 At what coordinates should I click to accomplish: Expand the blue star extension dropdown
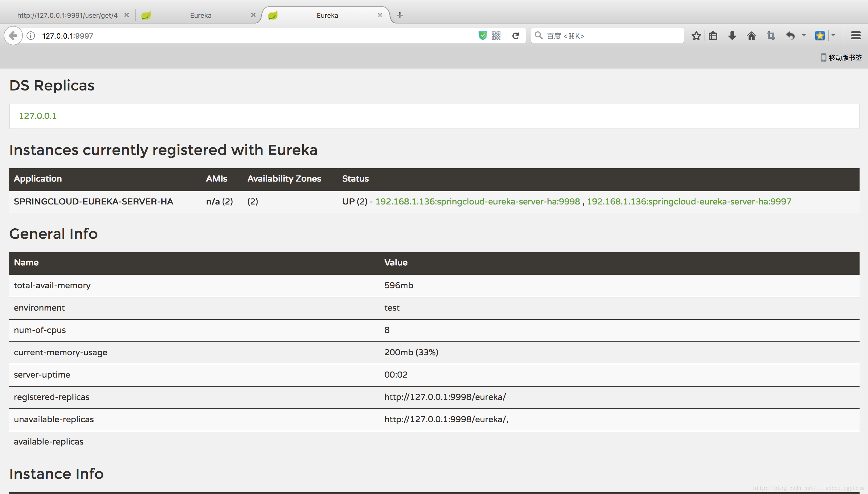pyautogui.click(x=833, y=35)
